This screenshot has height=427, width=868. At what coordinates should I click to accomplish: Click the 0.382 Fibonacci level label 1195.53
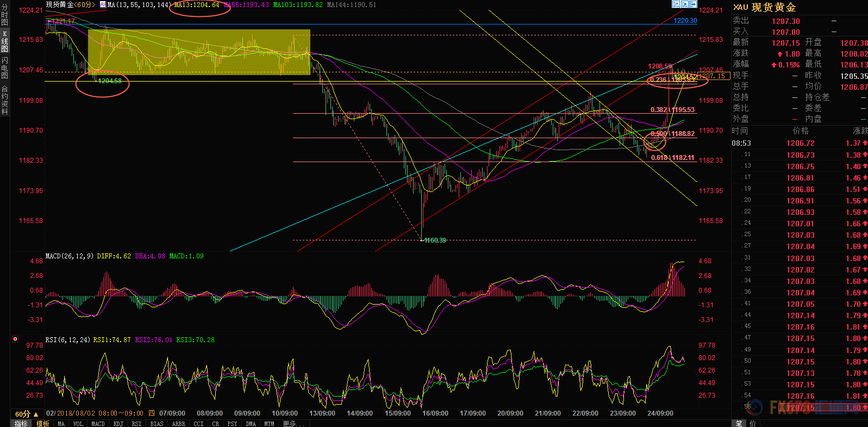[672, 109]
